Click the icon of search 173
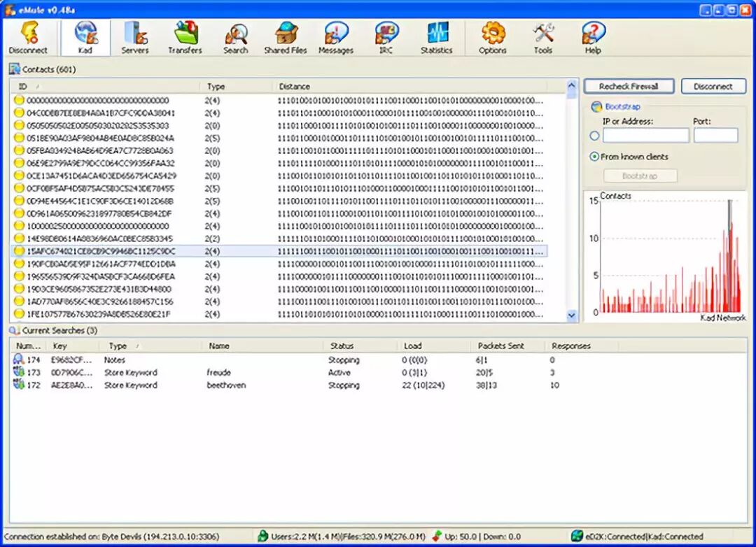Screen dimensions: 756x547 click(18, 372)
